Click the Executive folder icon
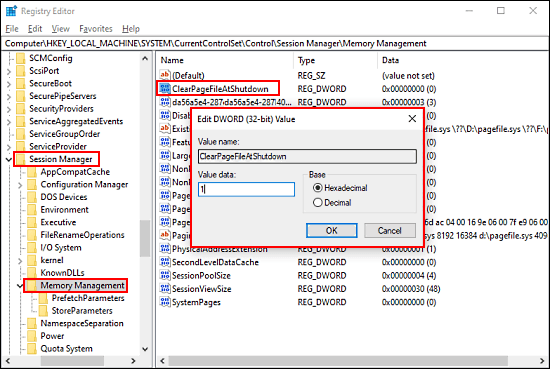Image resolution: width=550 pixels, height=369 pixels. pos(32,222)
